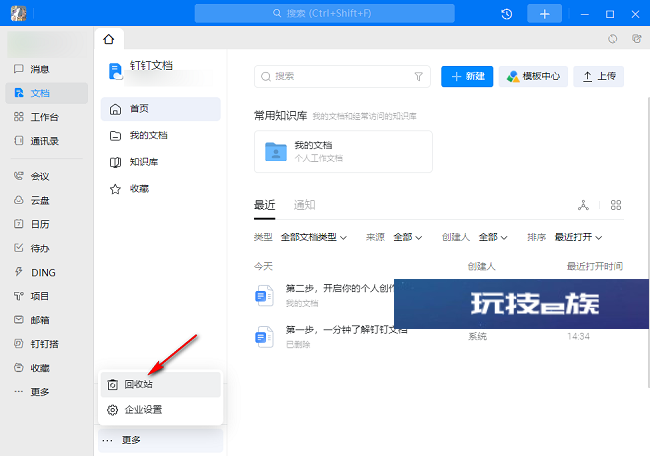Go to the home tab icon
Image resolution: width=650 pixels, height=456 pixels.
tap(109, 39)
